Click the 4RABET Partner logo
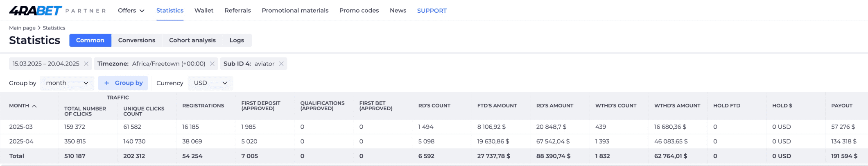The image size is (868, 166). click(x=57, y=11)
